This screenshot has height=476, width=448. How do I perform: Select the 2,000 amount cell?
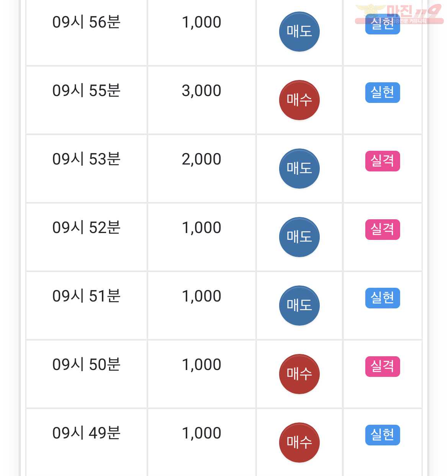pyautogui.click(x=202, y=169)
